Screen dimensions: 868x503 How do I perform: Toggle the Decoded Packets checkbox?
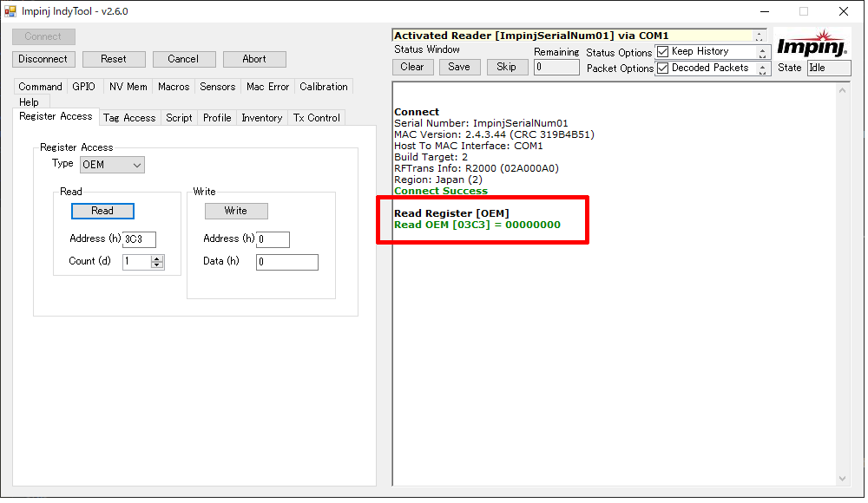click(x=662, y=69)
